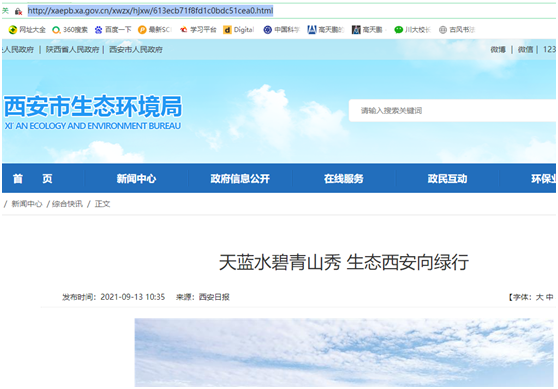Open the 网址大全 bookmark icon
This screenshot has height=389, width=558.
(13, 30)
